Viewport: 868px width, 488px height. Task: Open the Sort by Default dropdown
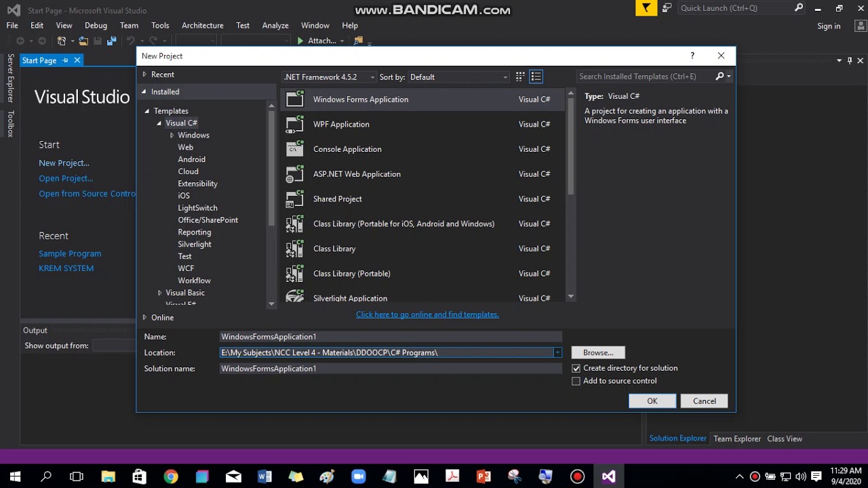tap(458, 77)
